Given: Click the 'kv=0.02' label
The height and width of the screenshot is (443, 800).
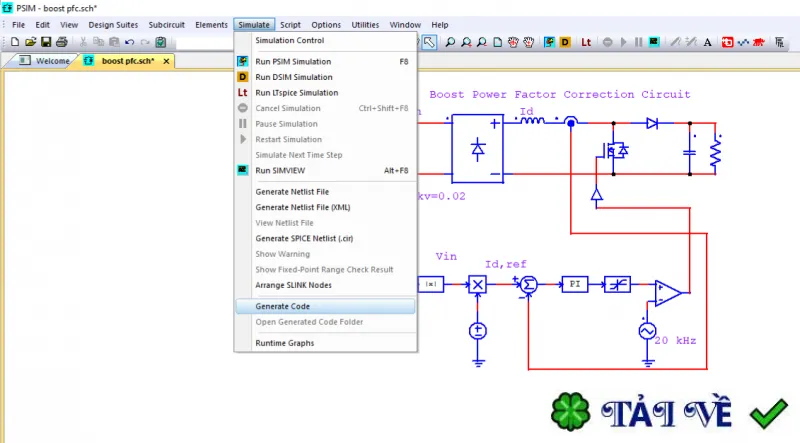Looking at the screenshot, I should pos(441,196).
